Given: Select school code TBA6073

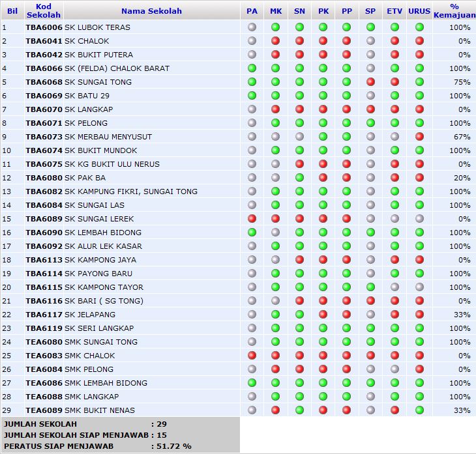Looking at the screenshot, I should (44, 137).
